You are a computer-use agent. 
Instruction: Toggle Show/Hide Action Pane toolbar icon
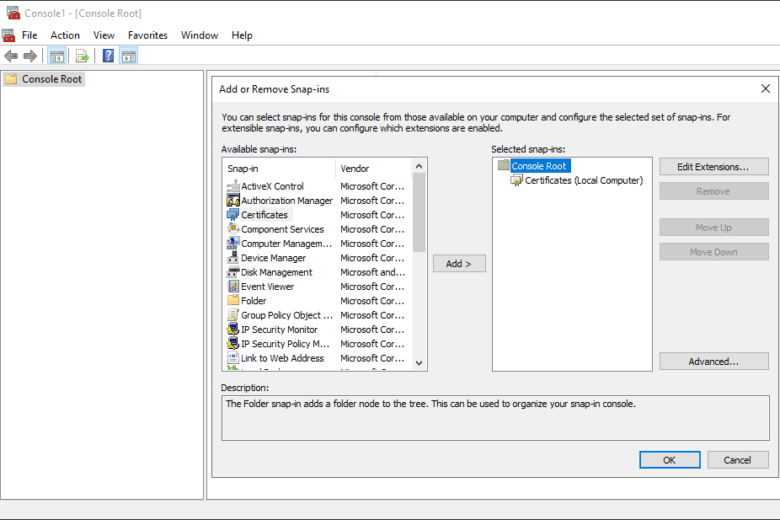click(x=129, y=56)
